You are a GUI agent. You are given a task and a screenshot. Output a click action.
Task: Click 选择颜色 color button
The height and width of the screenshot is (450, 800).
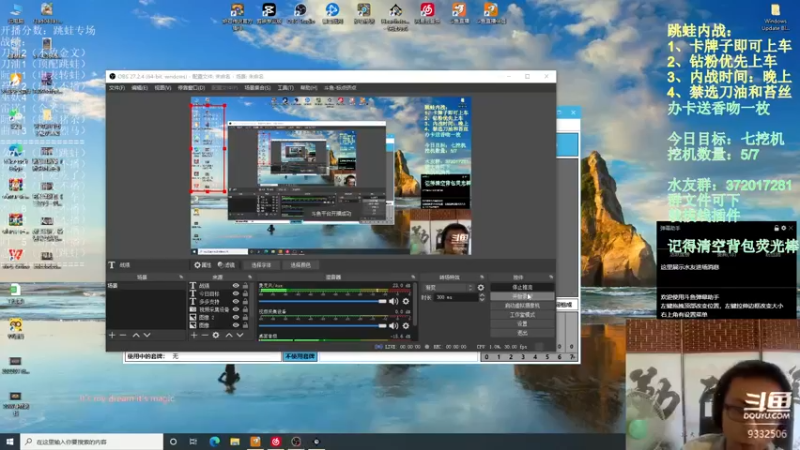[301, 265]
